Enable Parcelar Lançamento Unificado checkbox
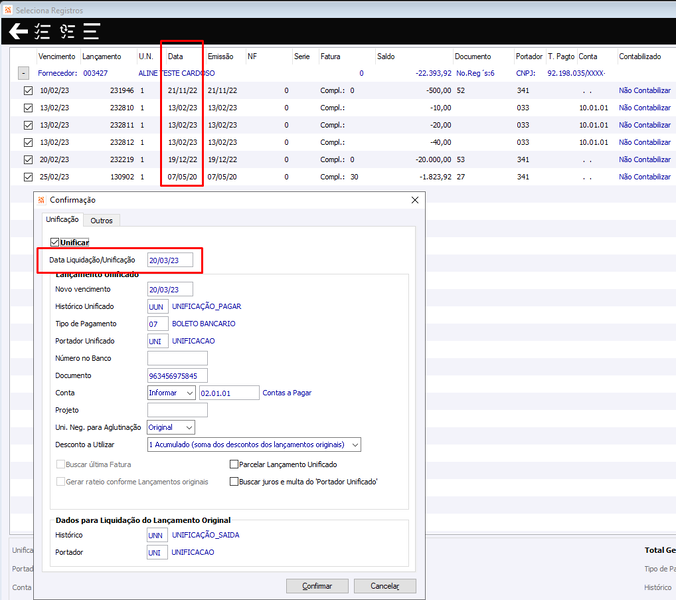This screenshot has width=676, height=600. (x=234, y=464)
